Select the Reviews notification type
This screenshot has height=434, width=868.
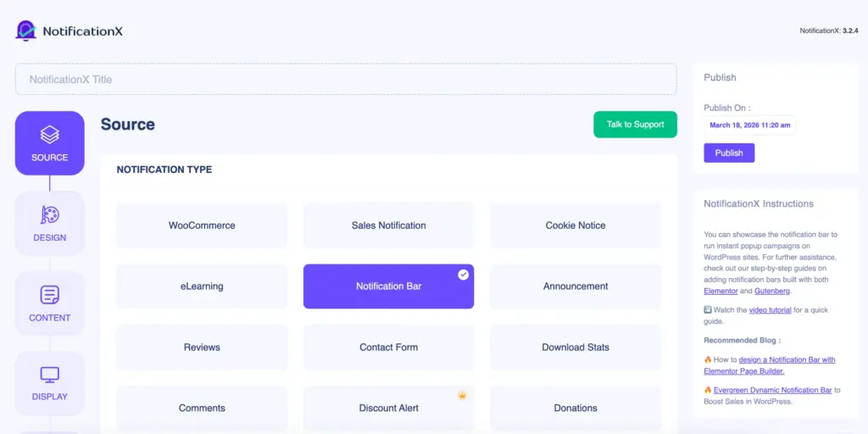[x=202, y=347]
